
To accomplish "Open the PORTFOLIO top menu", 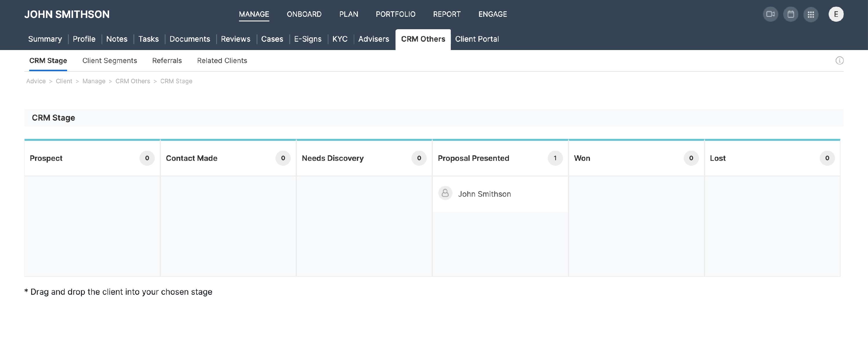I will (x=396, y=14).
